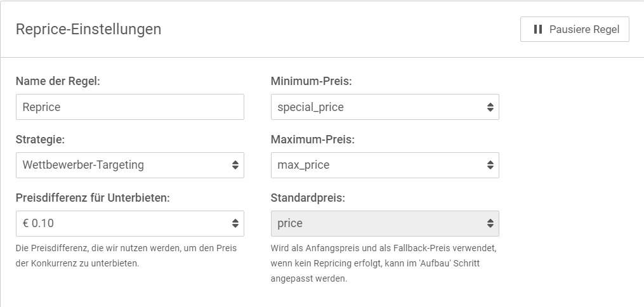Click the Pausiere Regel button

(x=574, y=29)
